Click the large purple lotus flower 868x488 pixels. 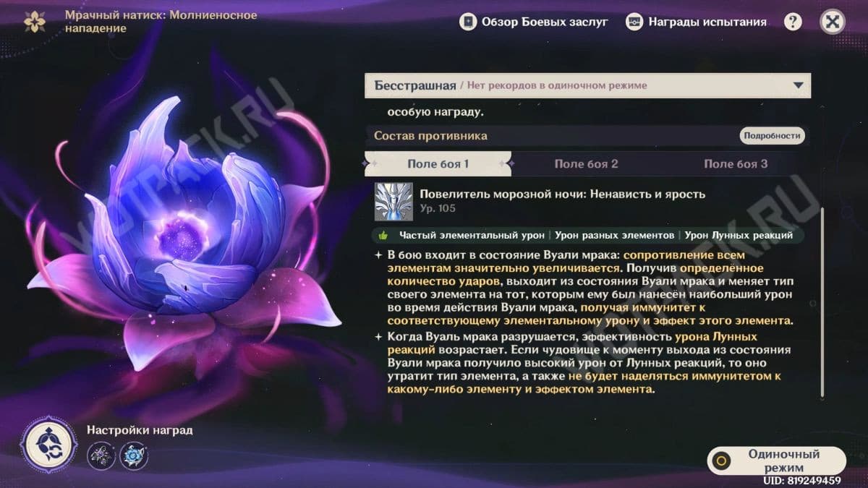click(188, 239)
